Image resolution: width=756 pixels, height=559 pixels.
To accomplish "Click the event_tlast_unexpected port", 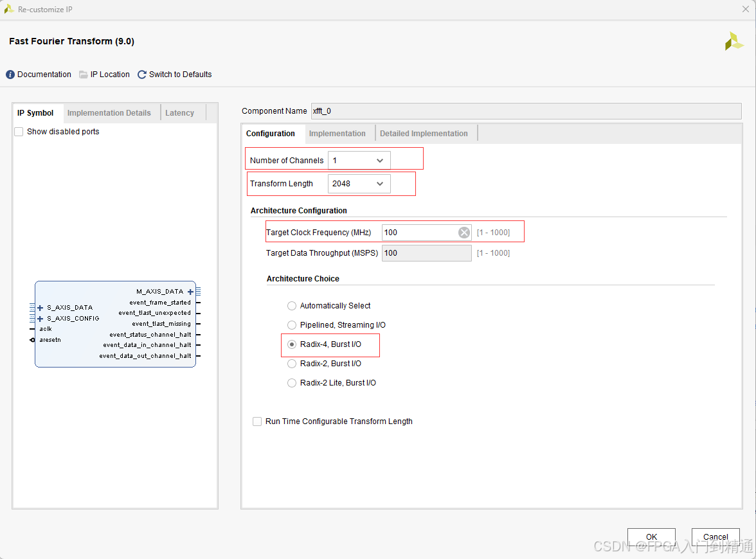I will pyautogui.click(x=155, y=314).
